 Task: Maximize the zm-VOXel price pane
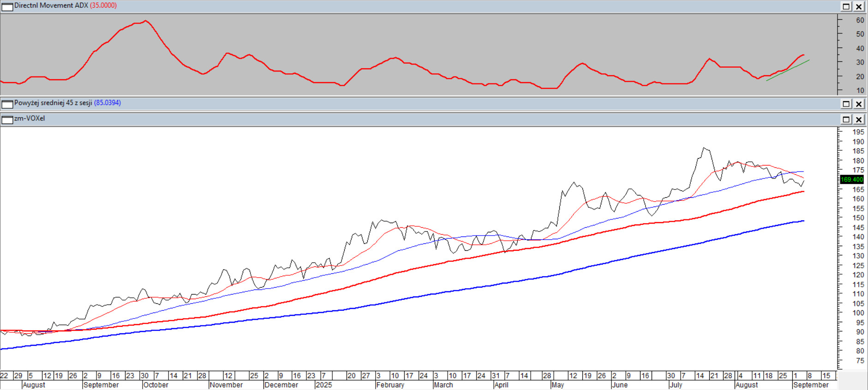tap(846, 119)
